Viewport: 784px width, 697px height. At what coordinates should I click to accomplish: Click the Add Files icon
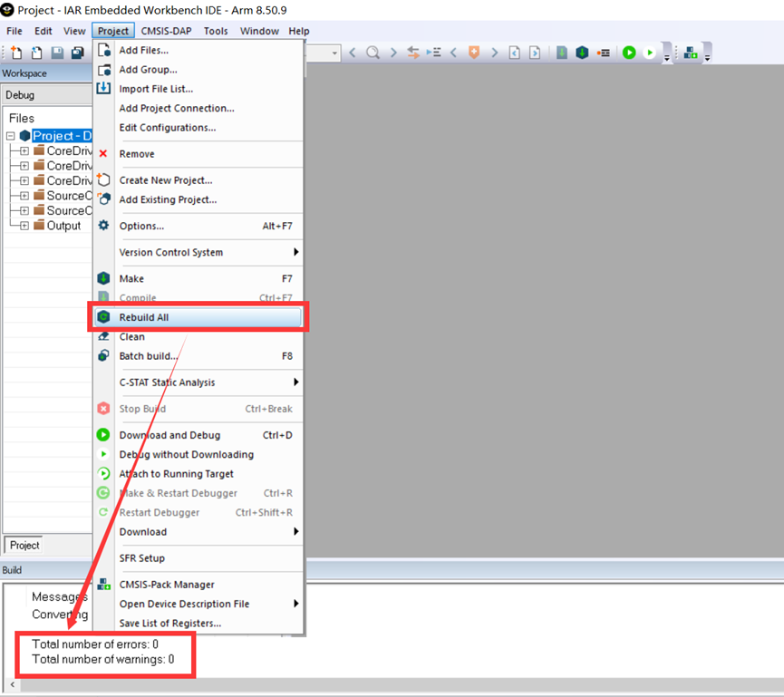[103, 50]
